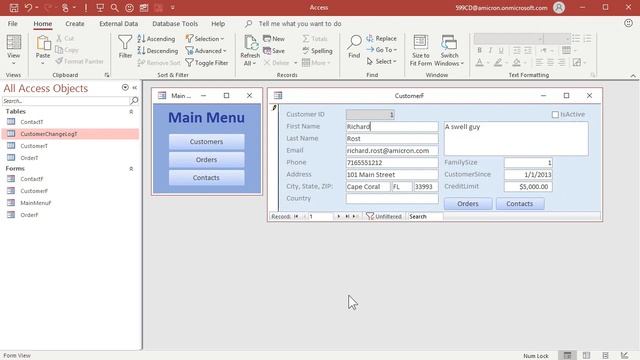Click the magnifier icon in quick access toolbar
The image size is (640, 360).
[x=115, y=7]
